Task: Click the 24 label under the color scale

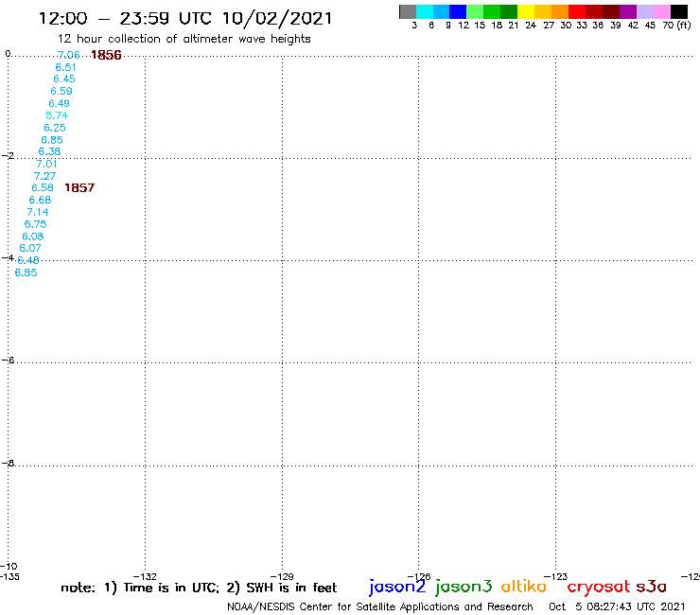Action: tap(531, 25)
